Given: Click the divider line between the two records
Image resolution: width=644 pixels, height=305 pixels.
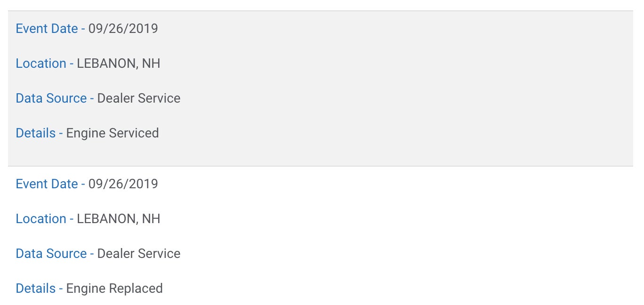Looking at the screenshot, I should 320,166.
